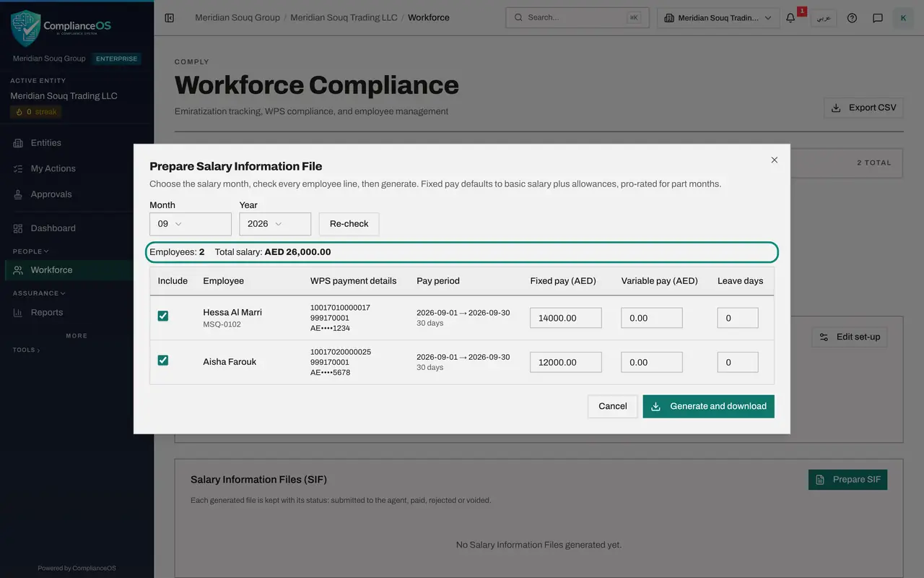Expand the TOOLS section
The image size is (924, 578).
[x=26, y=350]
